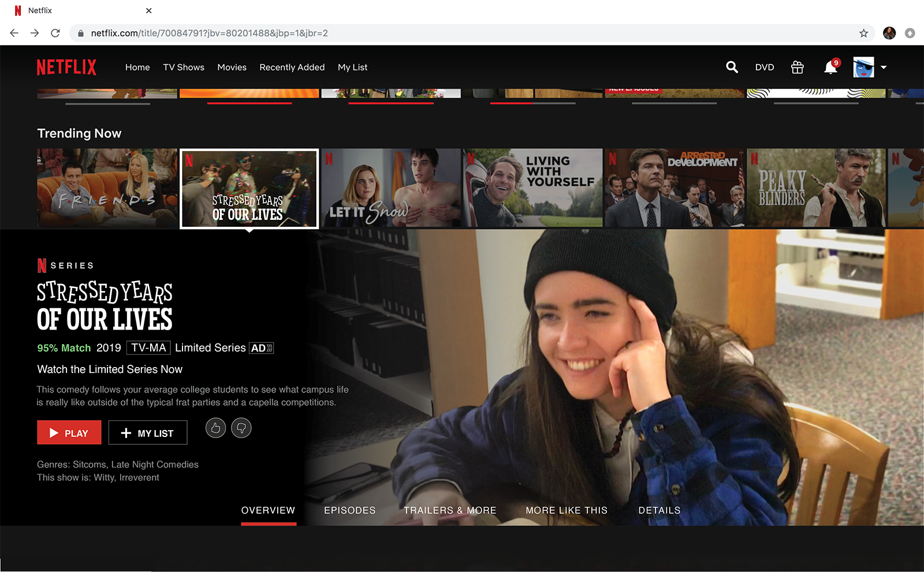Click the address bar URL
924x572 pixels.
(x=209, y=33)
